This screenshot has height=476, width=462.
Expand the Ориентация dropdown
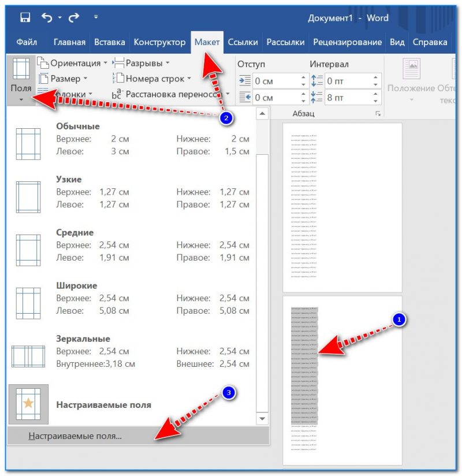(x=72, y=63)
